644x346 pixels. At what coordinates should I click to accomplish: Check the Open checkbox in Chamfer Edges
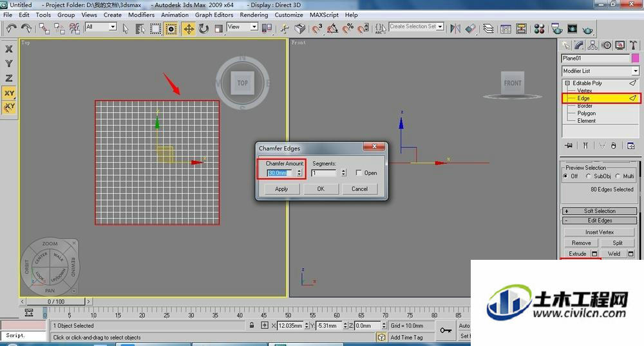tap(359, 173)
